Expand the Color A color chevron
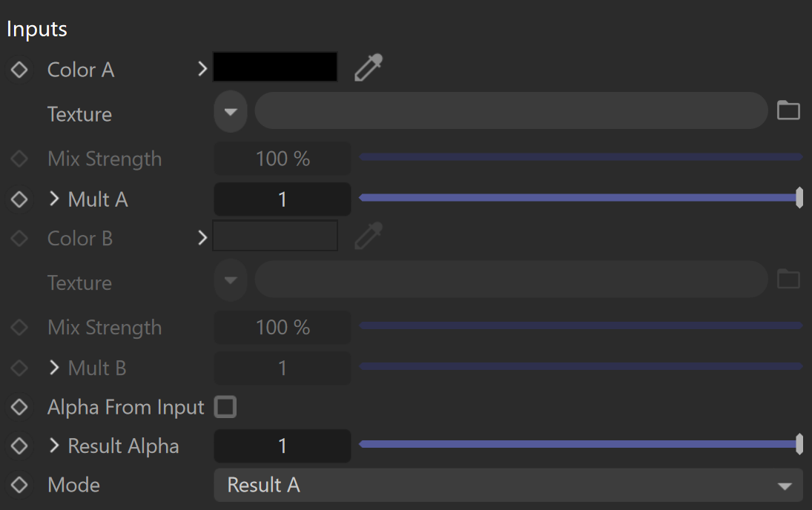The width and height of the screenshot is (812, 510). point(202,69)
